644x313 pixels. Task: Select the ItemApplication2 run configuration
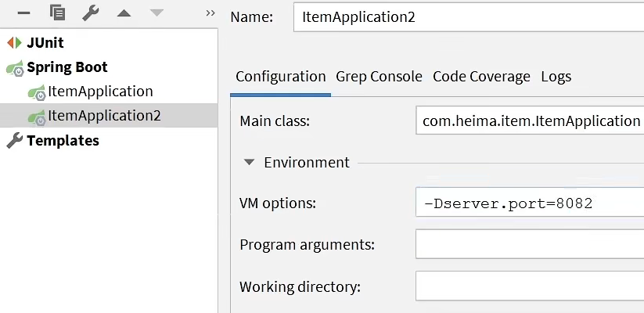point(103,116)
